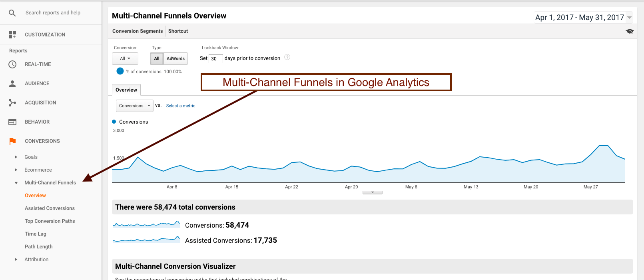The width and height of the screenshot is (644, 280).
Task: Click the May 27 axis label
Action: point(590,187)
